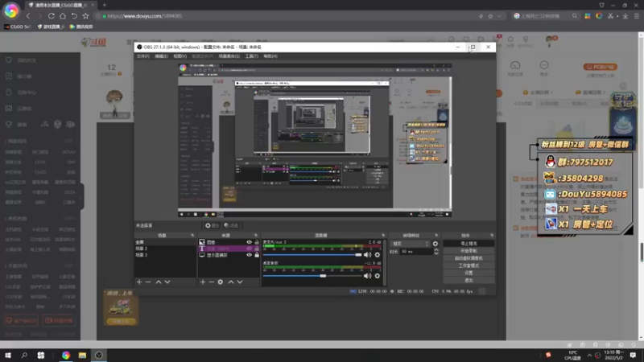Pop out the 混音器 dock panel icon
This screenshot has width=644, height=362.
coord(383,236)
